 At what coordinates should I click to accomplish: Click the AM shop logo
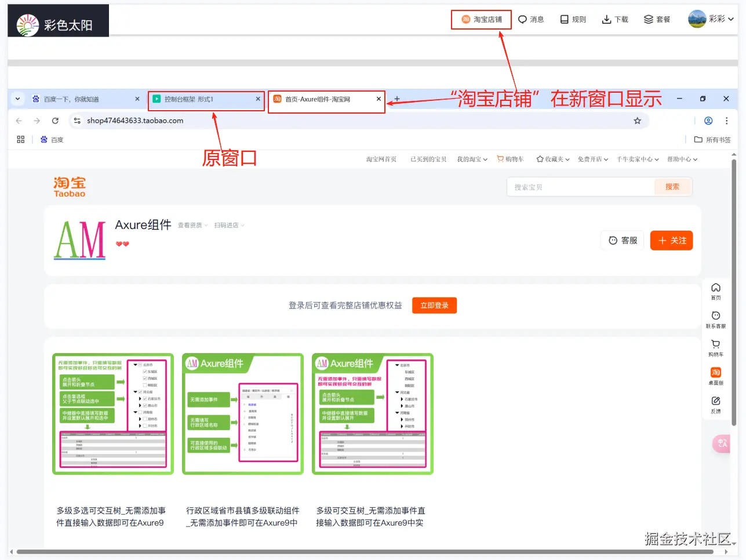point(80,239)
